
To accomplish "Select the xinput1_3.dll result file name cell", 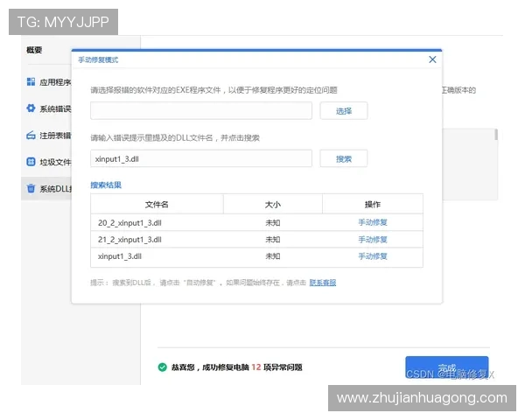I will (120, 256).
